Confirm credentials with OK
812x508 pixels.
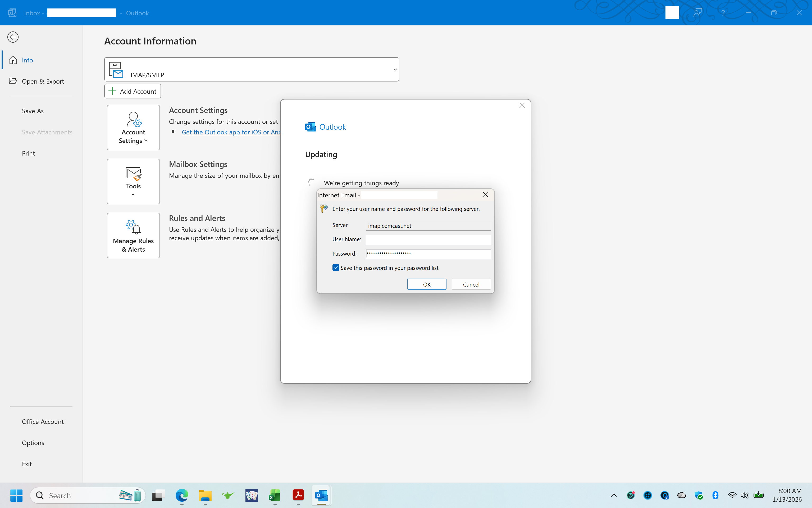426,284
